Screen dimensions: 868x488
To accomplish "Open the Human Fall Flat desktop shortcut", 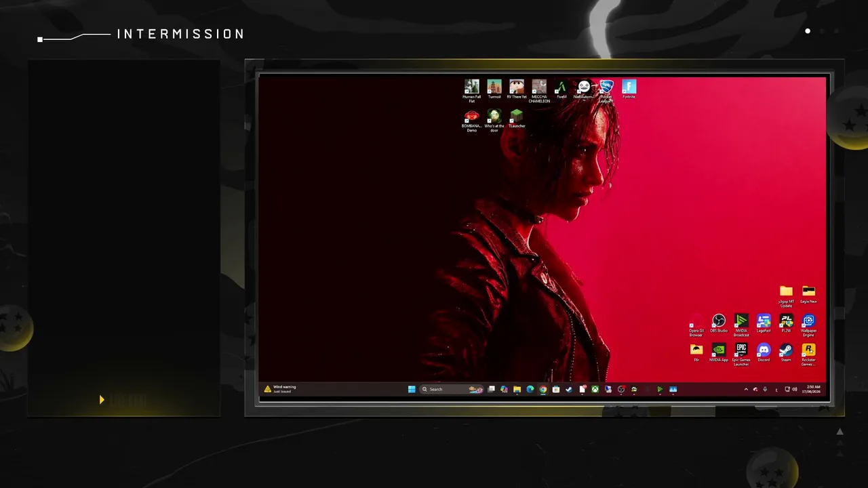I will click(x=471, y=89).
